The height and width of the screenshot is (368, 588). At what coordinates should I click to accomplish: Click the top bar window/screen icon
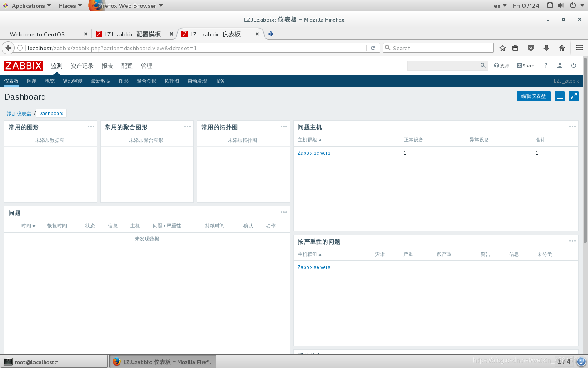point(550,5)
